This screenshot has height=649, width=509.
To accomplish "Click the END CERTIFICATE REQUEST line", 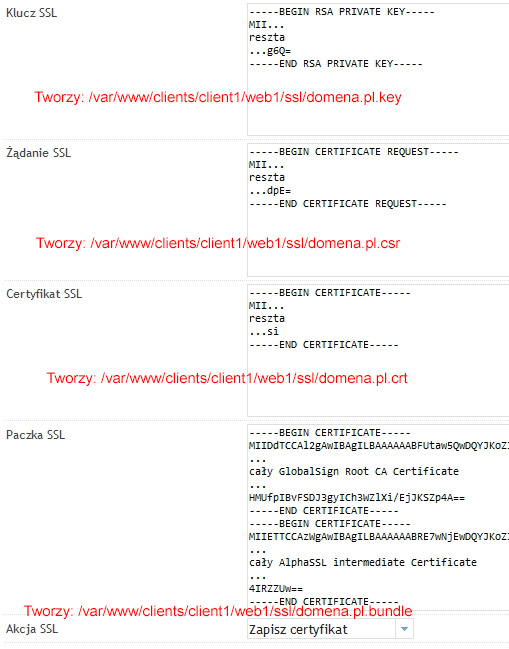I will 348,204.
